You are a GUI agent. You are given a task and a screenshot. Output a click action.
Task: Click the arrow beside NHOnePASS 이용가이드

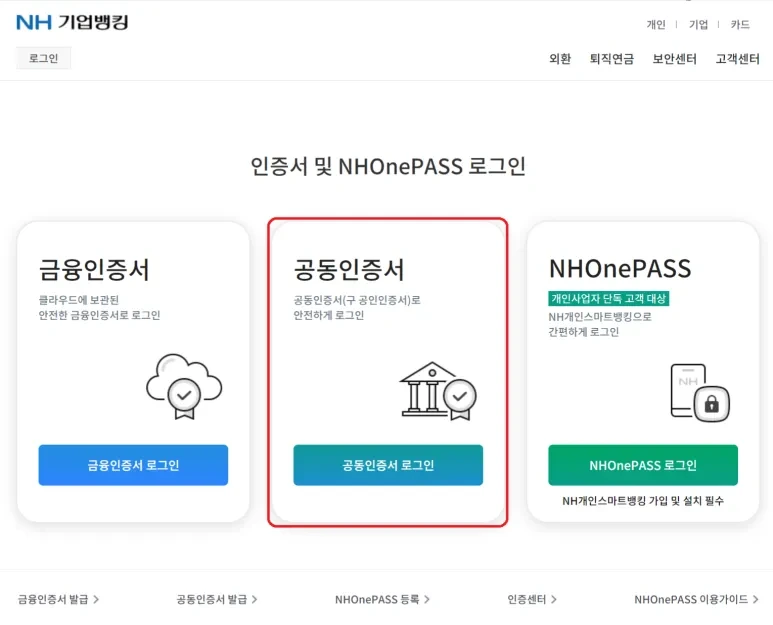[756, 599]
